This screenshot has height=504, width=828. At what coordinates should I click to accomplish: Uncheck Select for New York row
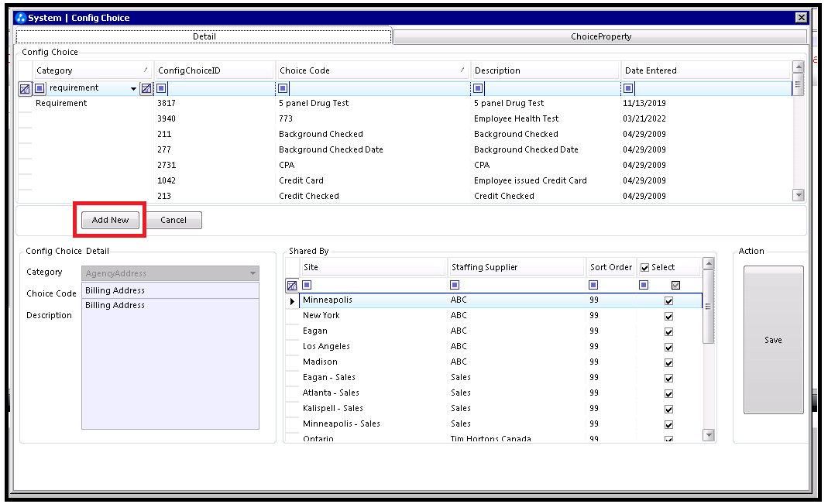(668, 316)
